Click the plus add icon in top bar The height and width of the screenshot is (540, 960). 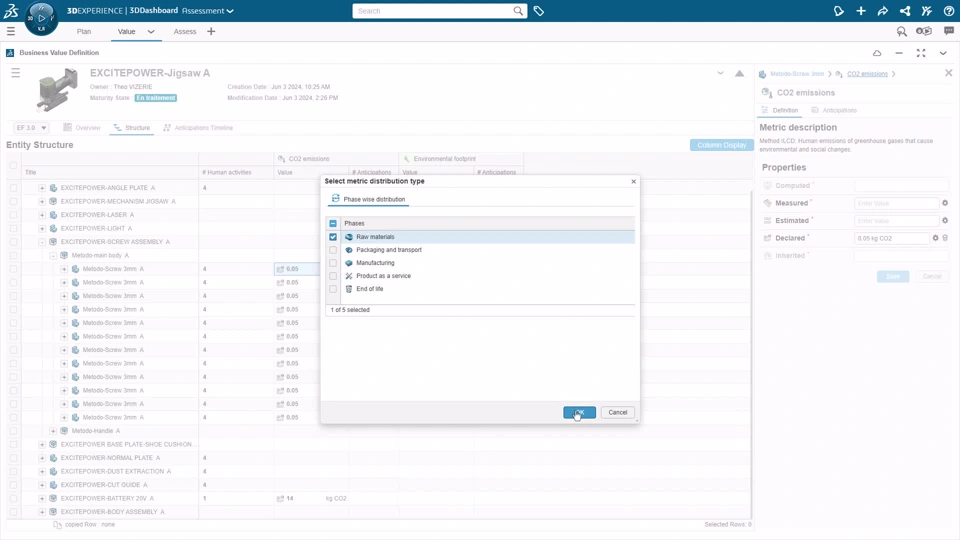coord(861,11)
